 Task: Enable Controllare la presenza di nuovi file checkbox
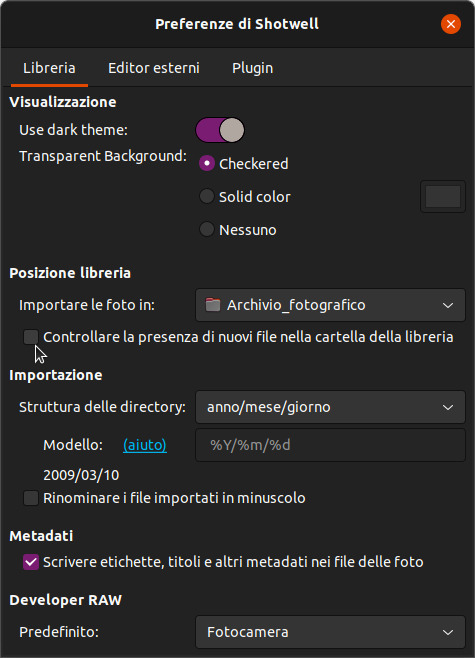pyautogui.click(x=31, y=337)
